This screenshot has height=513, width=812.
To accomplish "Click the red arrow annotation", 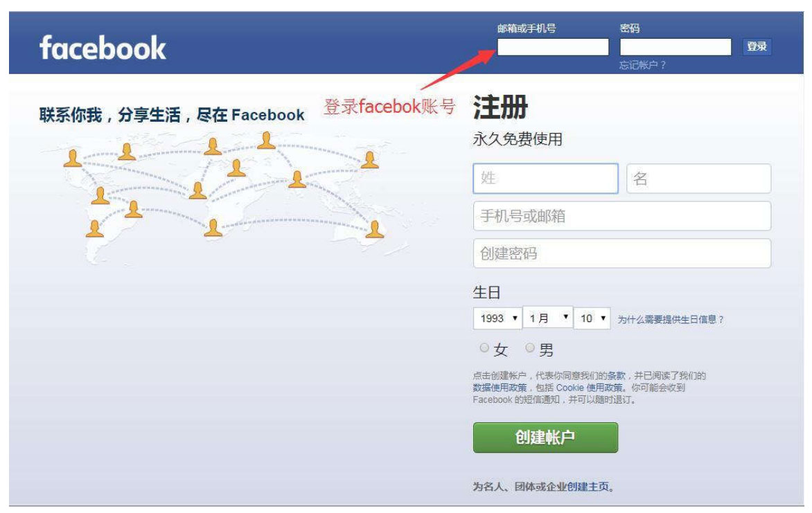I will point(457,69).
